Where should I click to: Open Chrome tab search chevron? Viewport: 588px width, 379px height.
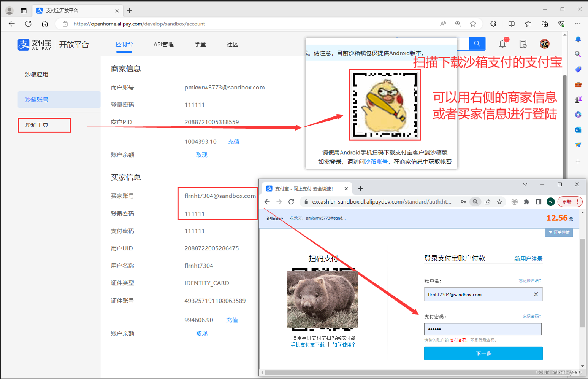point(525,185)
